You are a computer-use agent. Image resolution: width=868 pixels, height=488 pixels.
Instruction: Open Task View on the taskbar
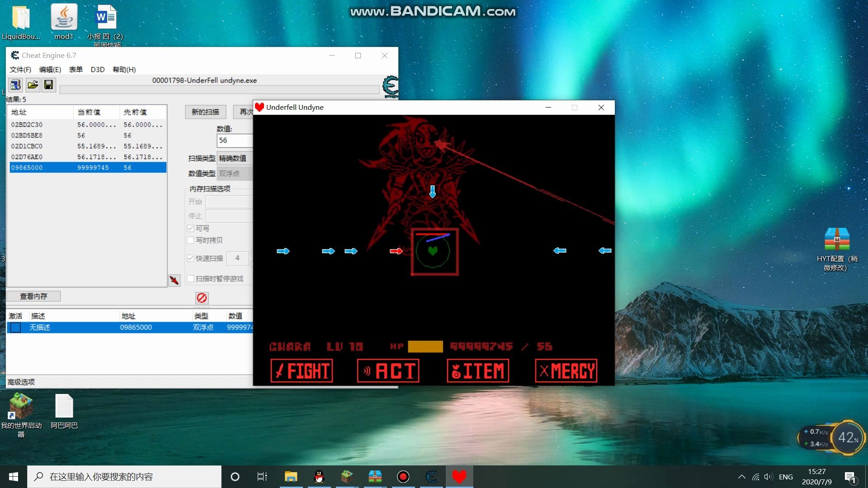point(262,477)
